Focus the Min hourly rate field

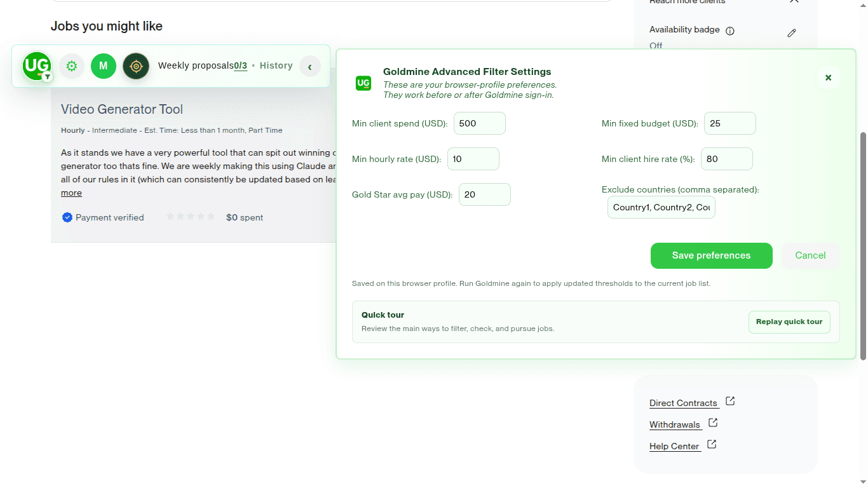click(x=473, y=159)
